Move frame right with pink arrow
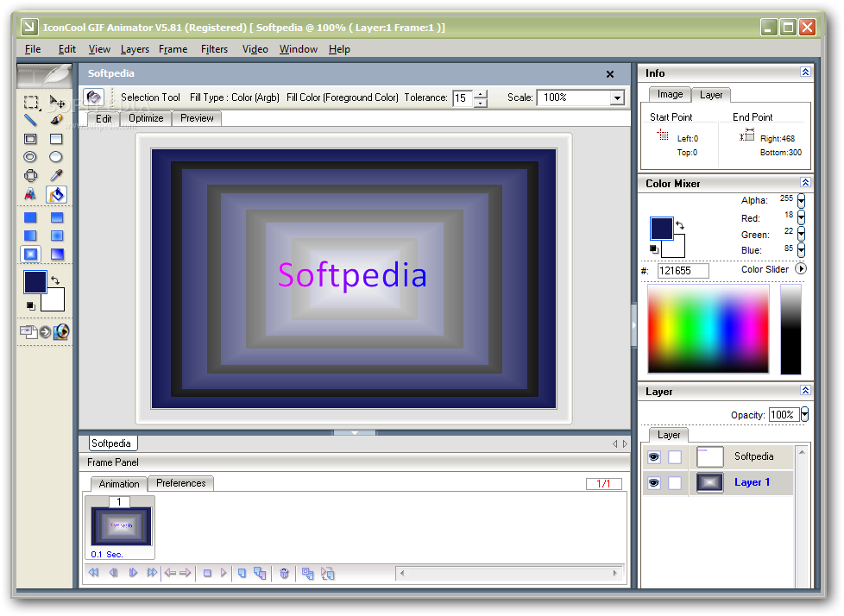The image size is (844, 616). point(186,572)
